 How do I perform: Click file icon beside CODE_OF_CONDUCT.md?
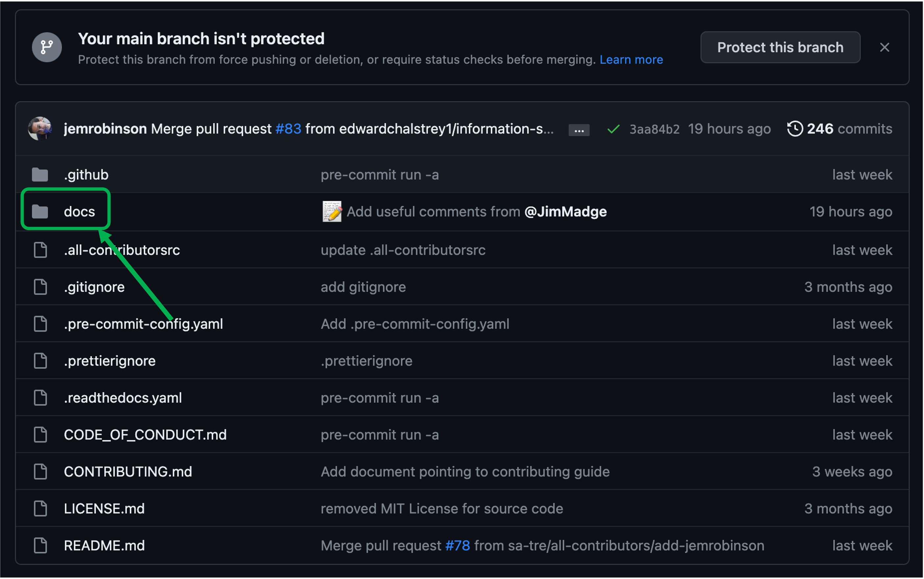coord(40,435)
